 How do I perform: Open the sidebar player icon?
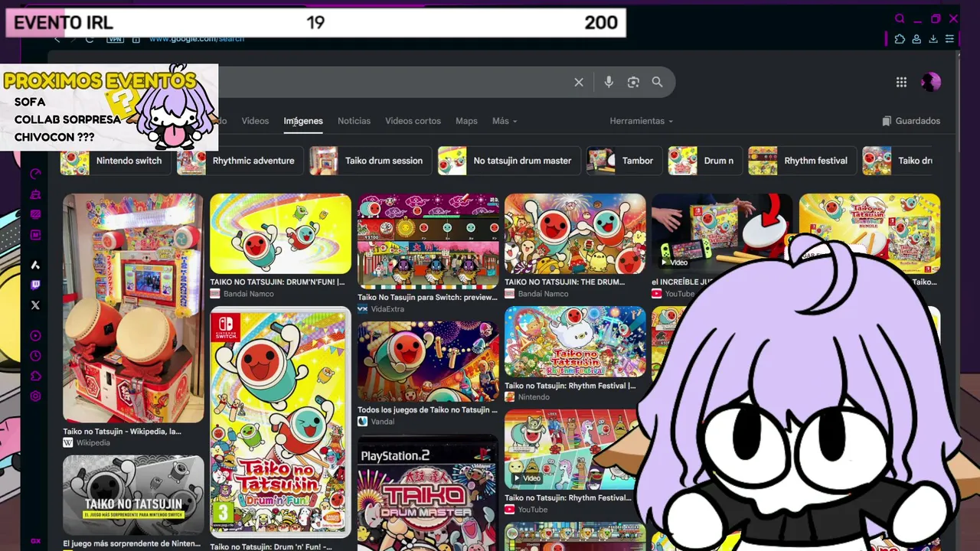pyautogui.click(x=35, y=336)
